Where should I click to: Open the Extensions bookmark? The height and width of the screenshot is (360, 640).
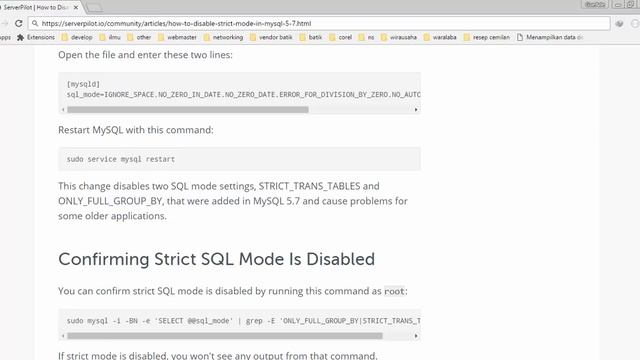tap(36, 37)
